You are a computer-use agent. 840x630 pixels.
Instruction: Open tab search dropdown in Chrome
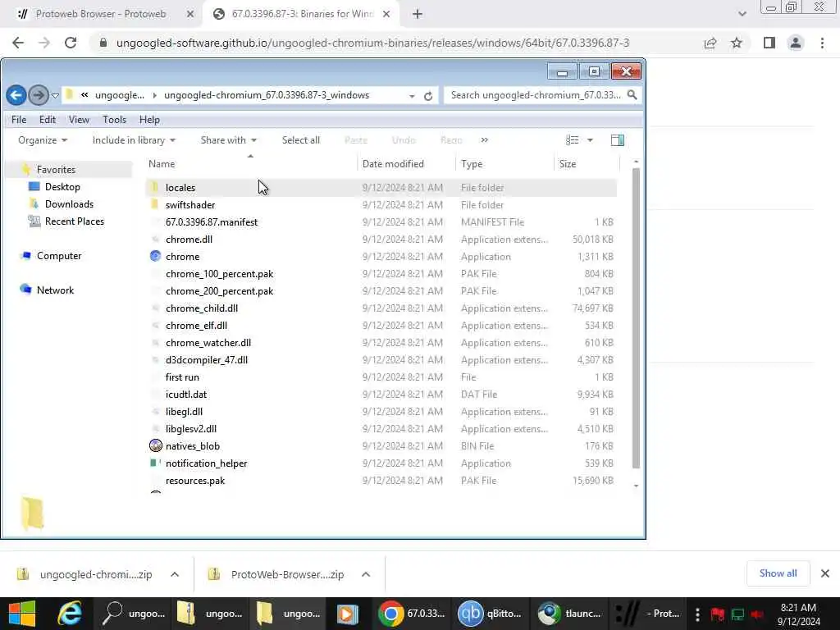point(742,14)
